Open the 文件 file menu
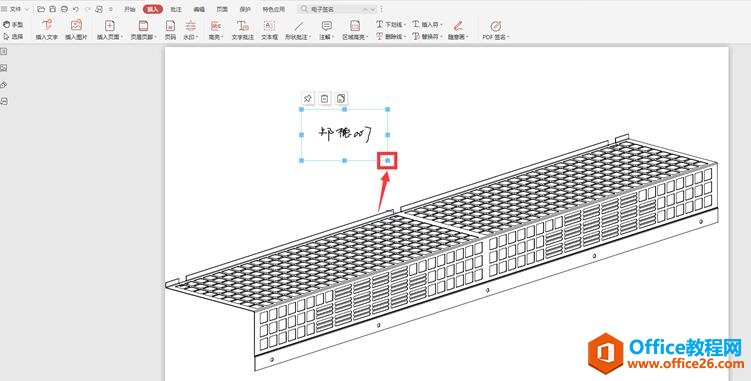 tap(15, 9)
